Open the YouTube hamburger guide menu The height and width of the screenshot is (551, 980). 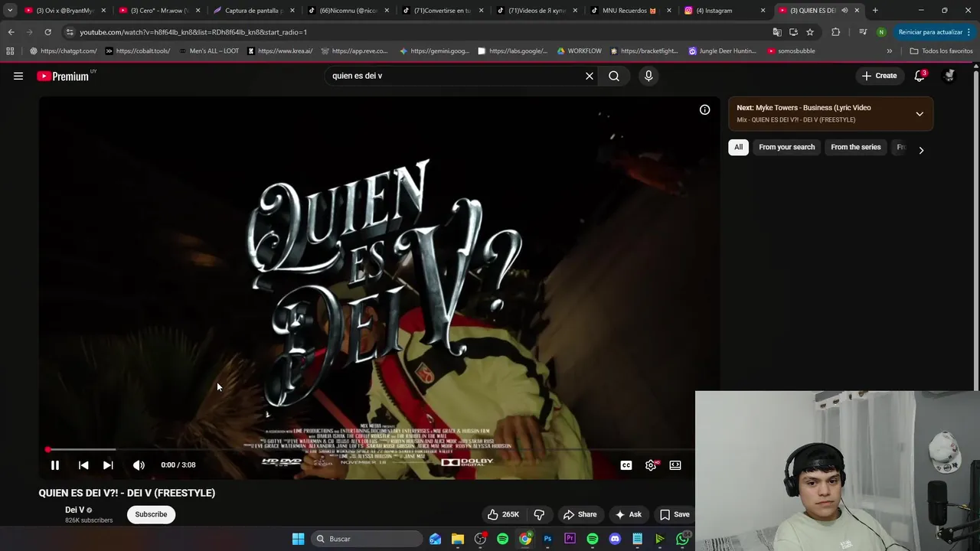pyautogui.click(x=18, y=76)
